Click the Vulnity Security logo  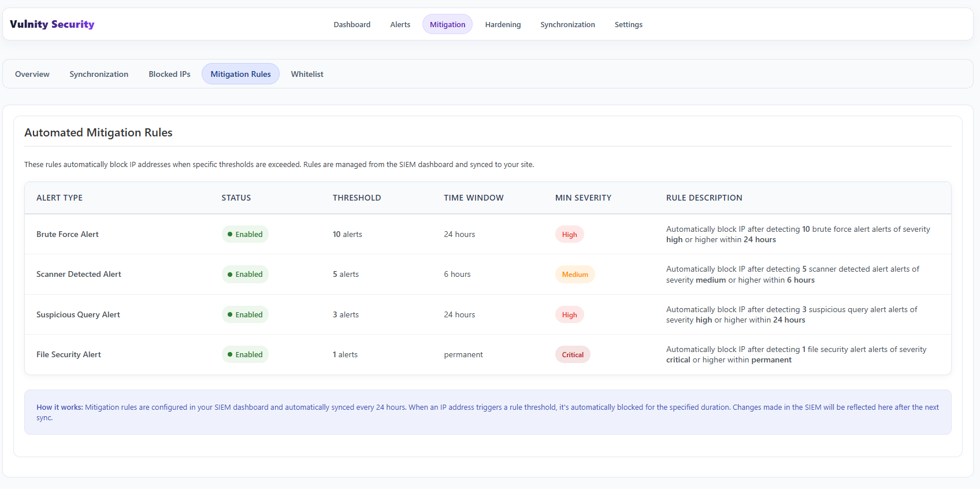point(52,24)
